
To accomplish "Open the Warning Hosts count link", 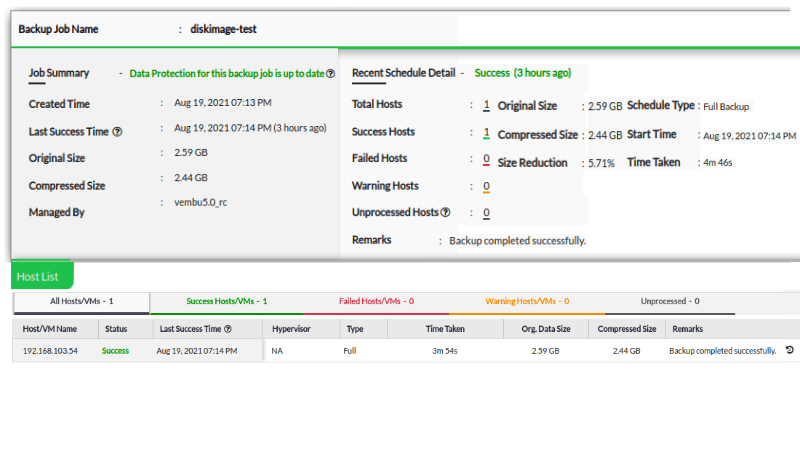I will pos(486,186).
